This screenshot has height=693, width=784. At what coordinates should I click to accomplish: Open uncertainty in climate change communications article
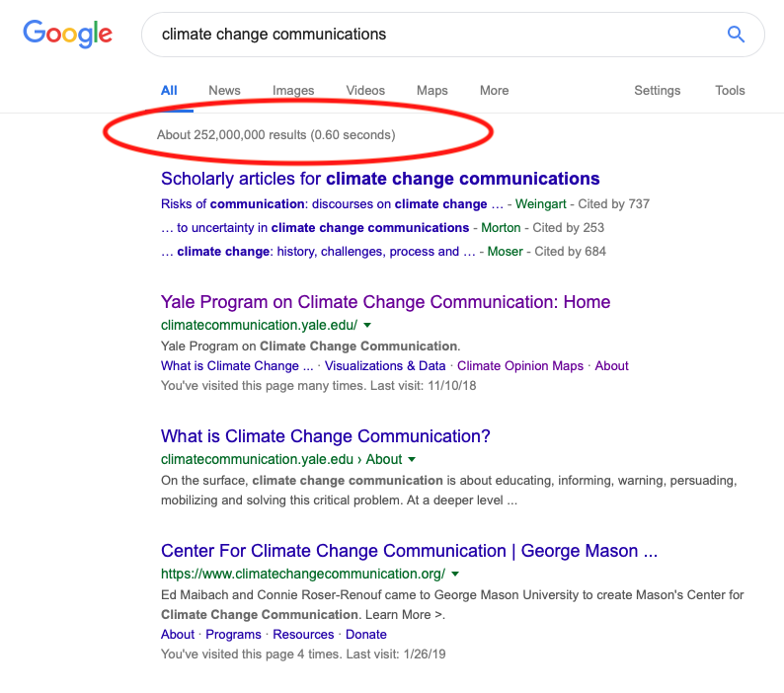point(315,227)
